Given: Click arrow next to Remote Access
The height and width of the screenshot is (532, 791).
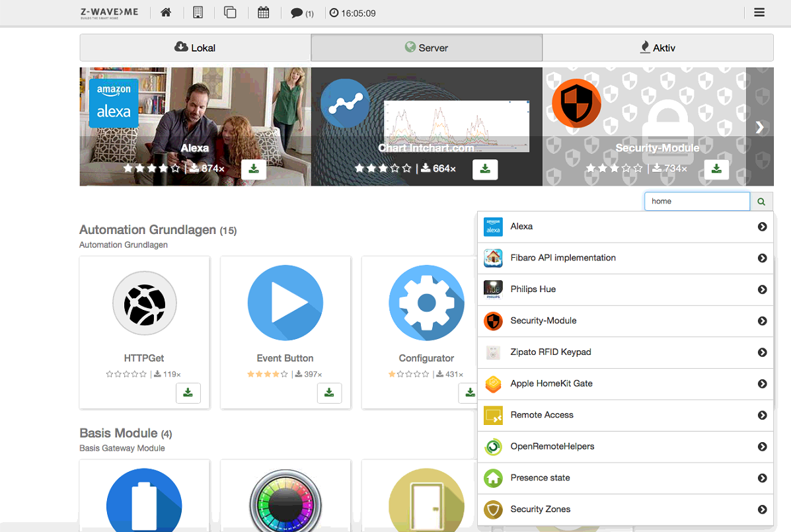Looking at the screenshot, I should point(762,415).
